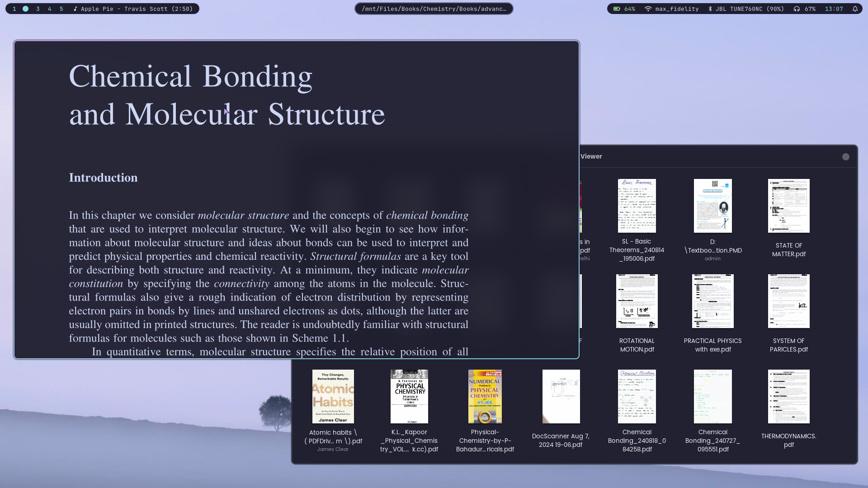Click the notification bell icon

(855, 9)
